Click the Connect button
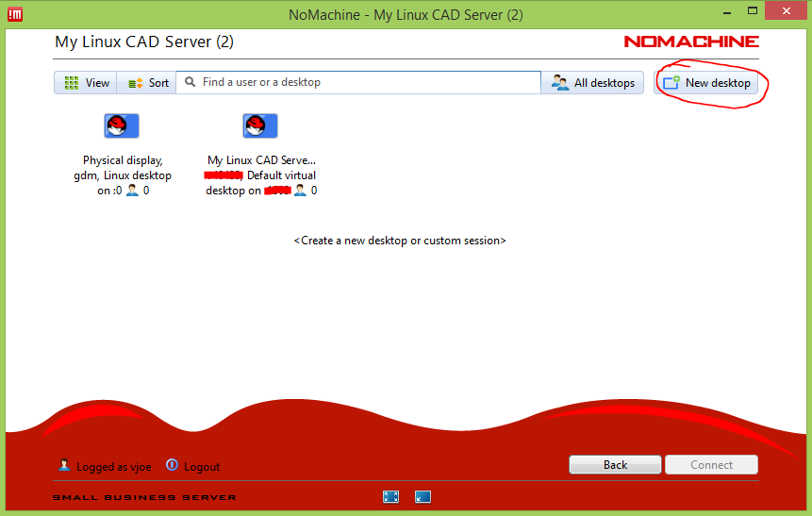812x516 pixels. point(711,465)
